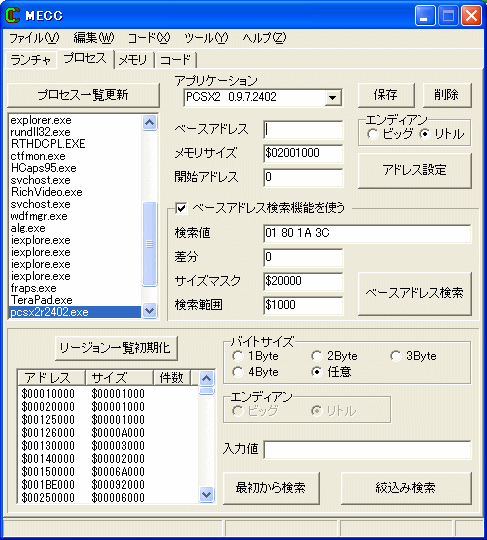This screenshot has width=487, height=540.
Task: Click the MECC application icon in title bar
Action: (12, 15)
